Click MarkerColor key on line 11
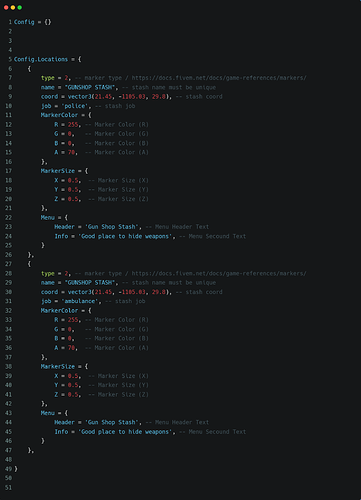 pos(59,115)
